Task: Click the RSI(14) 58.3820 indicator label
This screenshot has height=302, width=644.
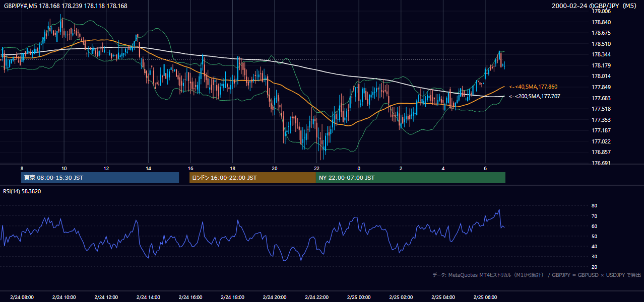Action: tap(22, 191)
